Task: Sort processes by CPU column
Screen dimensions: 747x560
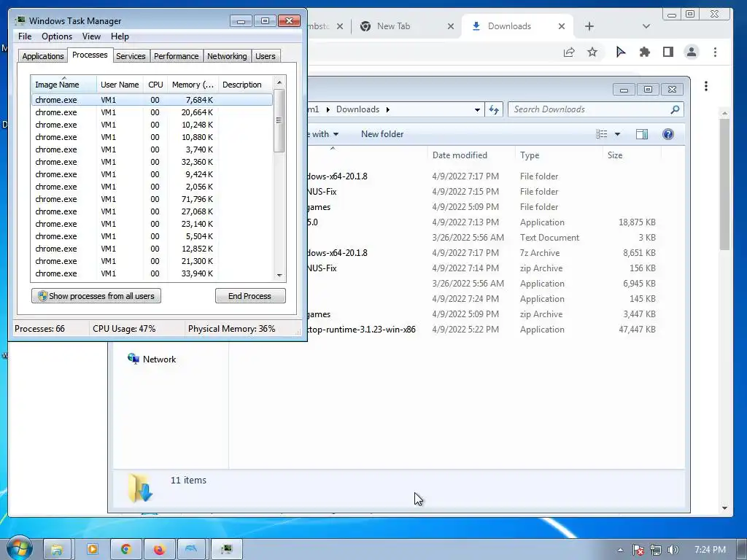Action: pos(155,85)
